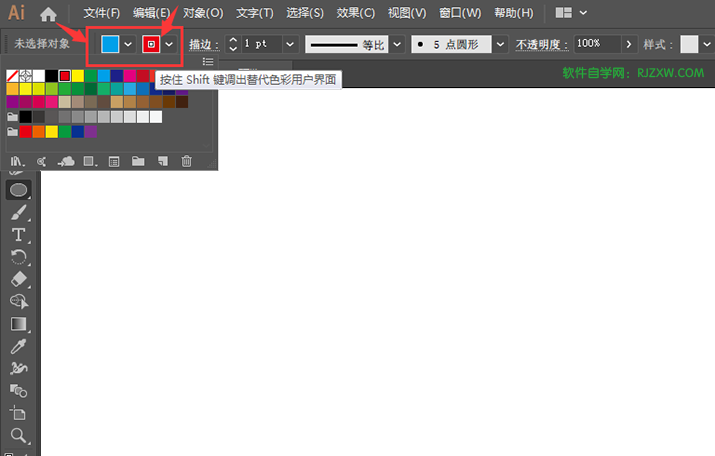715x456 pixels.
Task: Select the black swatch beside white swatch
Action: click(x=52, y=76)
